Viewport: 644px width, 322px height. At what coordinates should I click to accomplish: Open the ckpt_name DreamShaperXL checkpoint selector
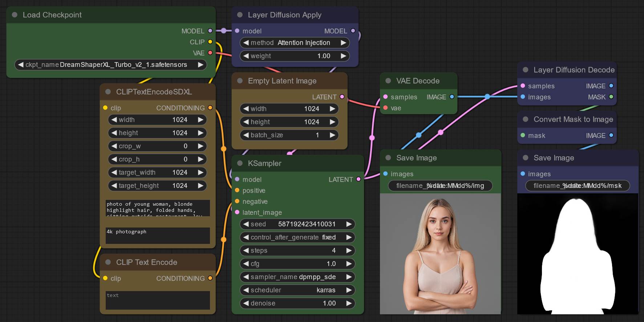click(x=111, y=65)
